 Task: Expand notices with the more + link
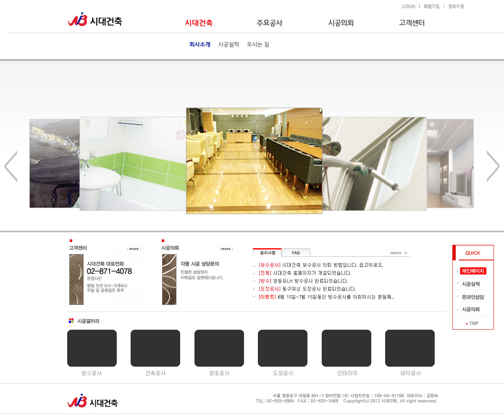399,253
